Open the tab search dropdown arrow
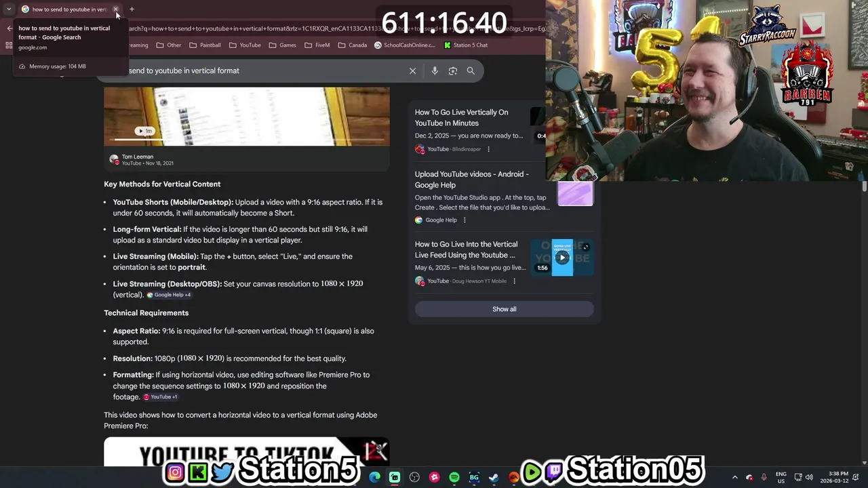The width and height of the screenshot is (868, 488). pyautogui.click(x=9, y=9)
